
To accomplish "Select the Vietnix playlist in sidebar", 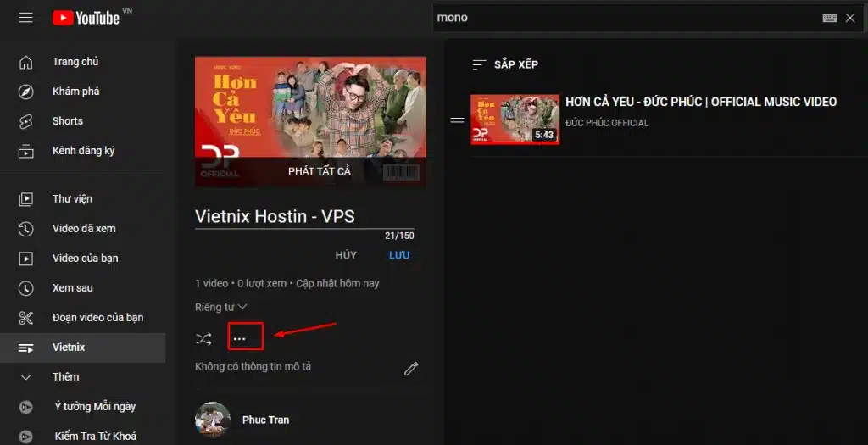I will pos(82,348).
